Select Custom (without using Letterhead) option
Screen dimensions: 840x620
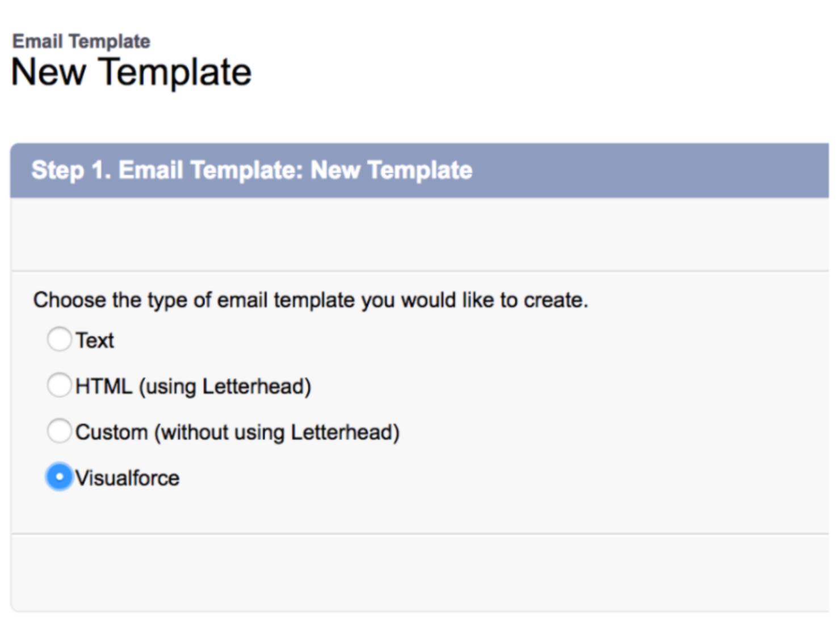click(x=59, y=431)
